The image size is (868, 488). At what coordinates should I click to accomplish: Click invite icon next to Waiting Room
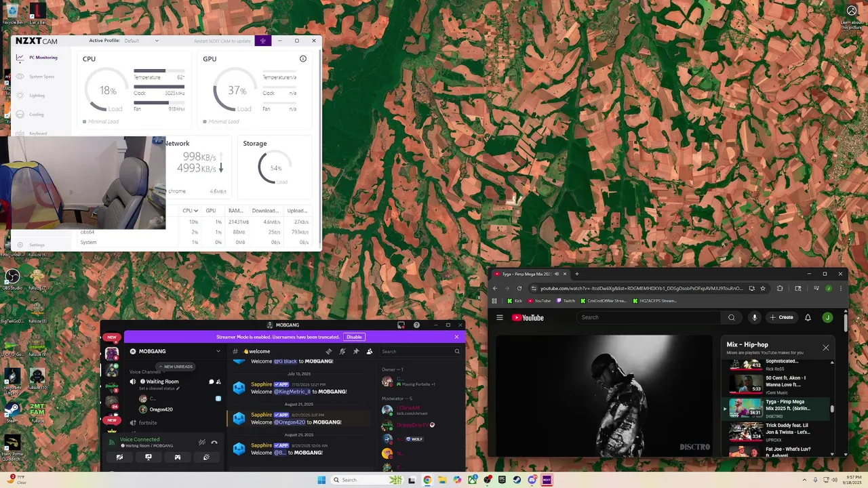(x=218, y=382)
